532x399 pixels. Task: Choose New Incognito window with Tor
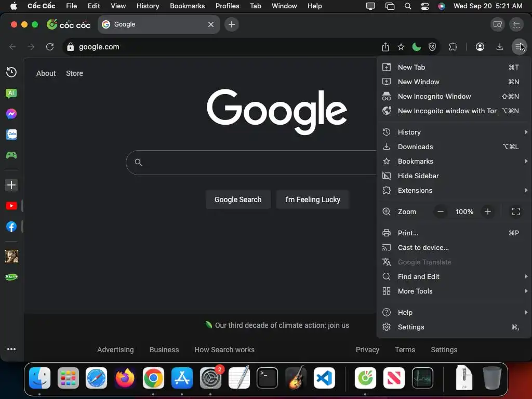coord(454,111)
